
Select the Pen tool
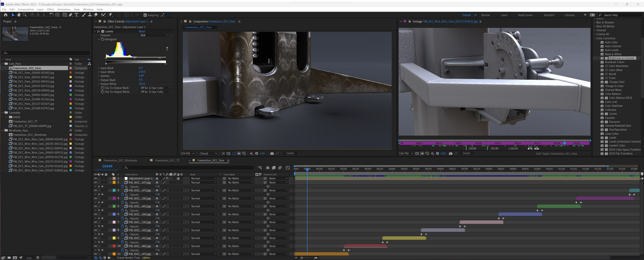pyautogui.click(x=71, y=15)
